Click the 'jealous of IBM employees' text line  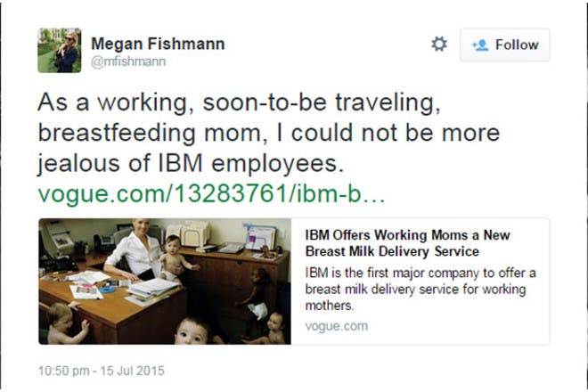191,164
